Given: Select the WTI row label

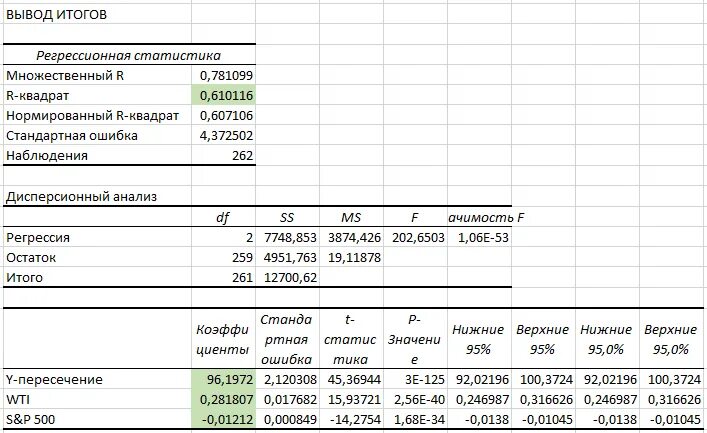Looking at the screenshot, I should pyautogui.click(x=18, y=399).
